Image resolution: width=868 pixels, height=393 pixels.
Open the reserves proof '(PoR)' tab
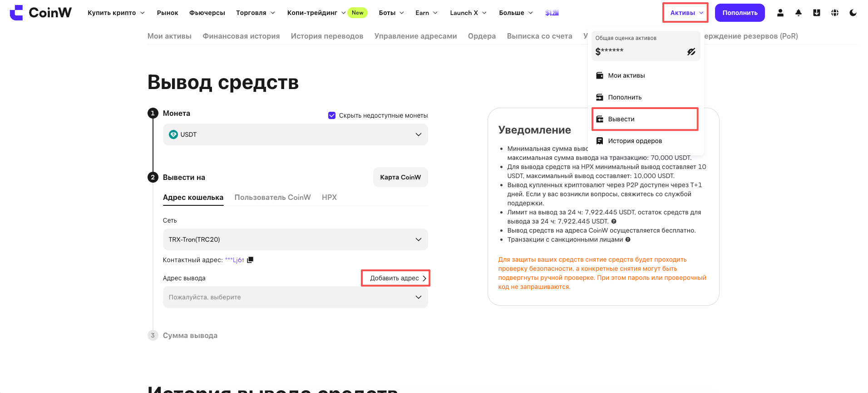tap(751, 36)
